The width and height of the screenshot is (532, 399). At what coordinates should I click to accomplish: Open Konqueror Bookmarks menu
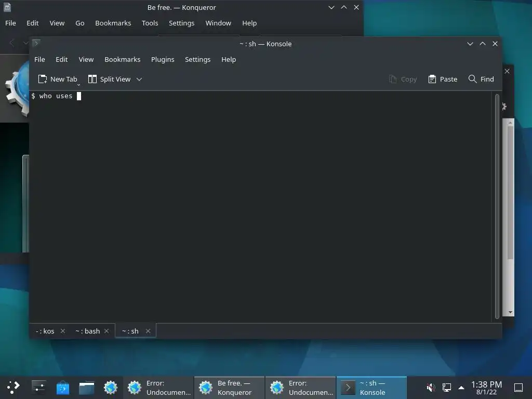pos(113,23)
